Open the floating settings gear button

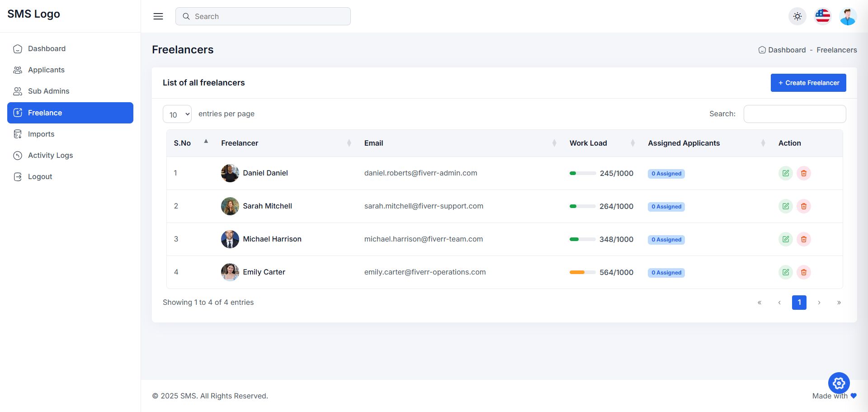point(839,384)
